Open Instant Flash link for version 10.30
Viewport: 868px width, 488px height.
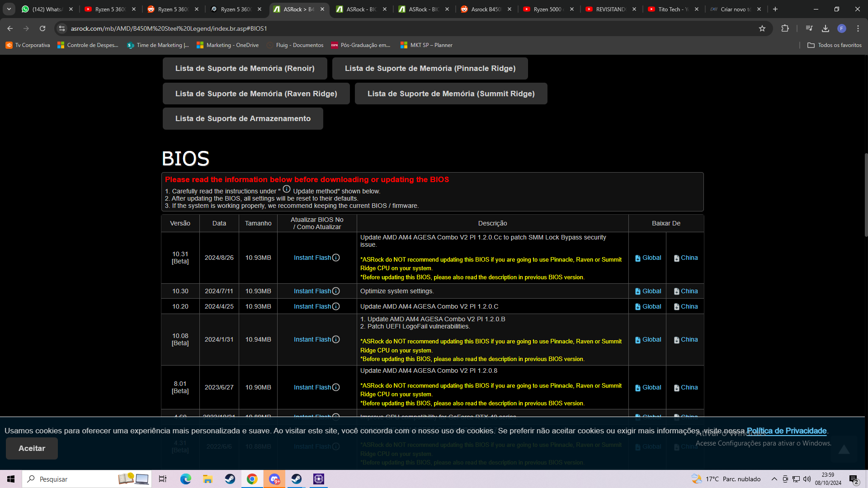point(312,291)
